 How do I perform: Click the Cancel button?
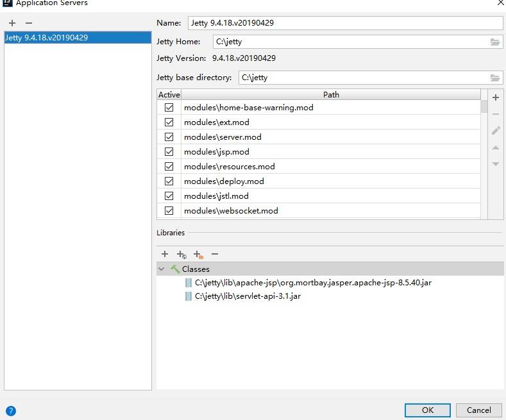click(478, 410)
